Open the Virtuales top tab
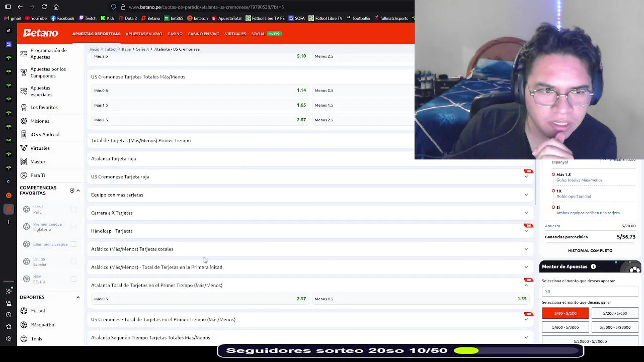644x362 pixels. tap(235, 34)
